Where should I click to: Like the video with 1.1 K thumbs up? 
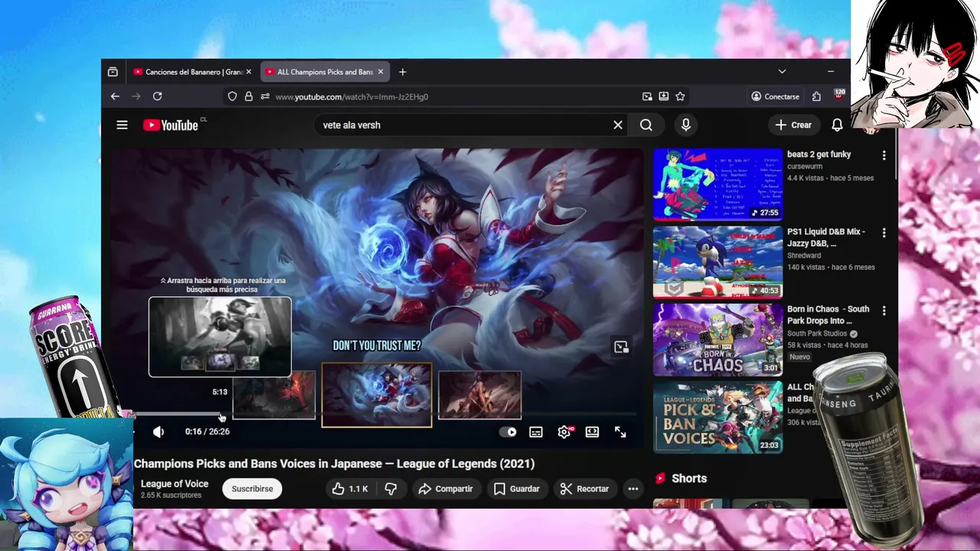350,489
